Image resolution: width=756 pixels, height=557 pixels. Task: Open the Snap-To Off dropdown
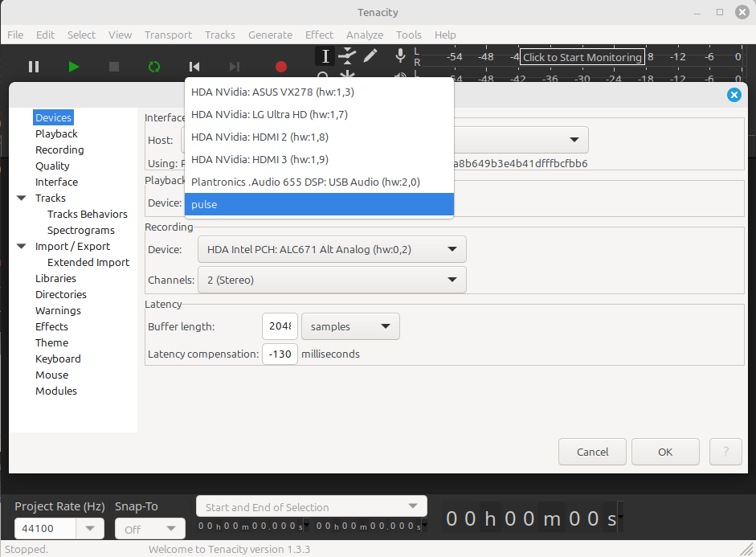click(x=150, y=529)
